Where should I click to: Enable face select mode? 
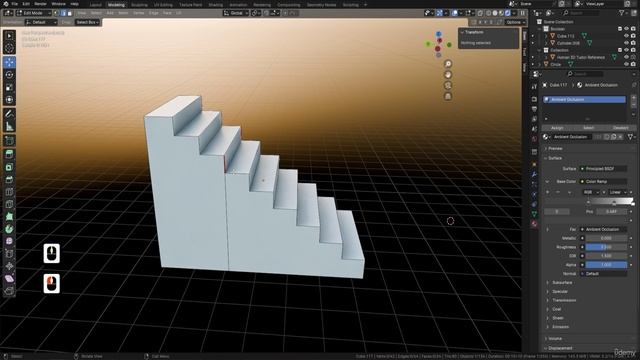[69, 13]
